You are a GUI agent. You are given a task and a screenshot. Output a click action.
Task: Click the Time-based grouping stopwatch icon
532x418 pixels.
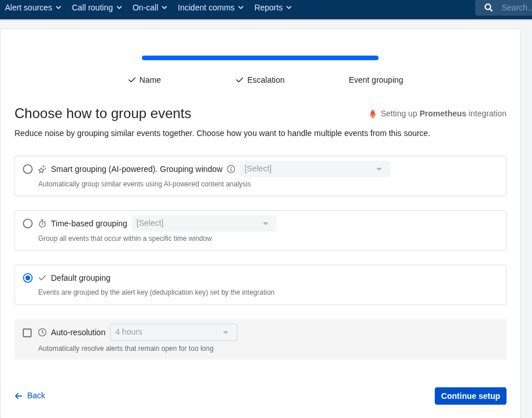pyautogui.click(x=42, y=223)
